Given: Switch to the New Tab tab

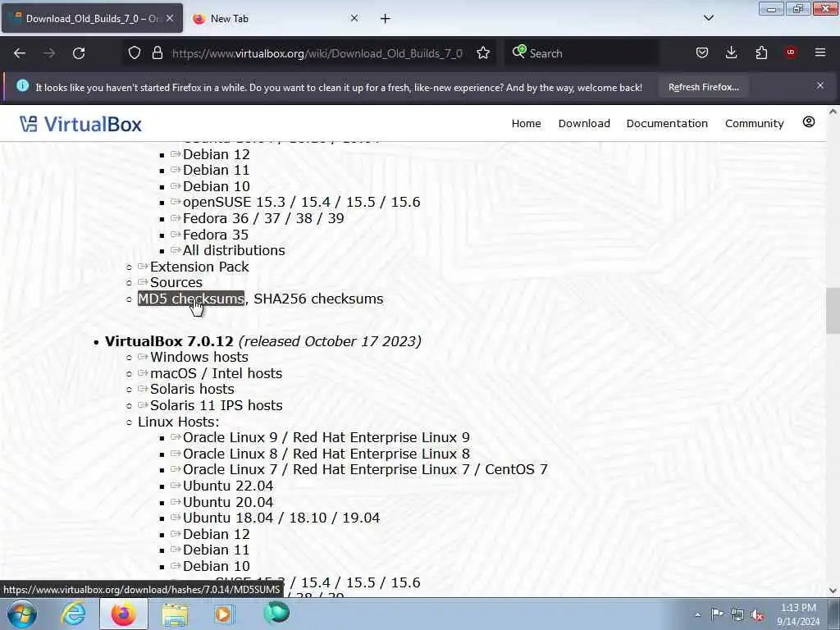Looking at the screenshot, I should click(x=275, y=19).
